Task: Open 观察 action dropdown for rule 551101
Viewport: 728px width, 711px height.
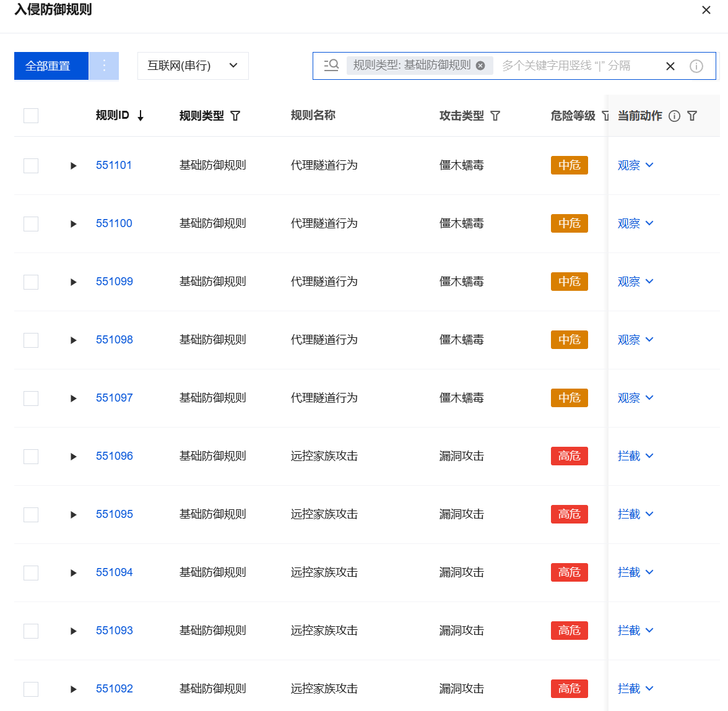Action: click(x=636, y=165)
